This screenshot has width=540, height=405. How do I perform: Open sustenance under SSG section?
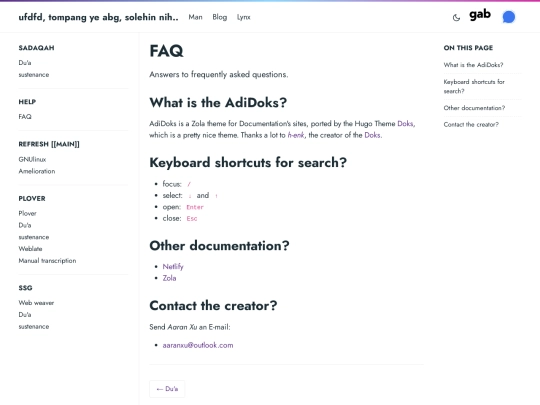tap(34, 326)
